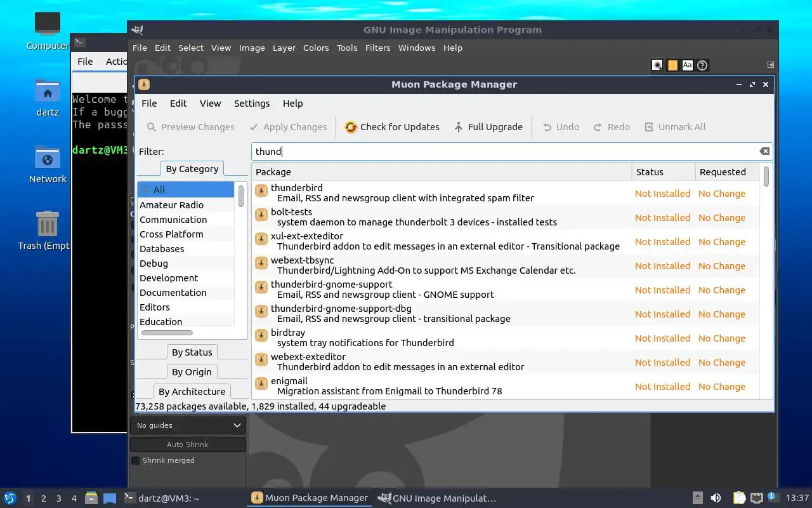Click the webext-exteditor package icon
Viewport: 812px width, 508px height.
coord(261,360)
